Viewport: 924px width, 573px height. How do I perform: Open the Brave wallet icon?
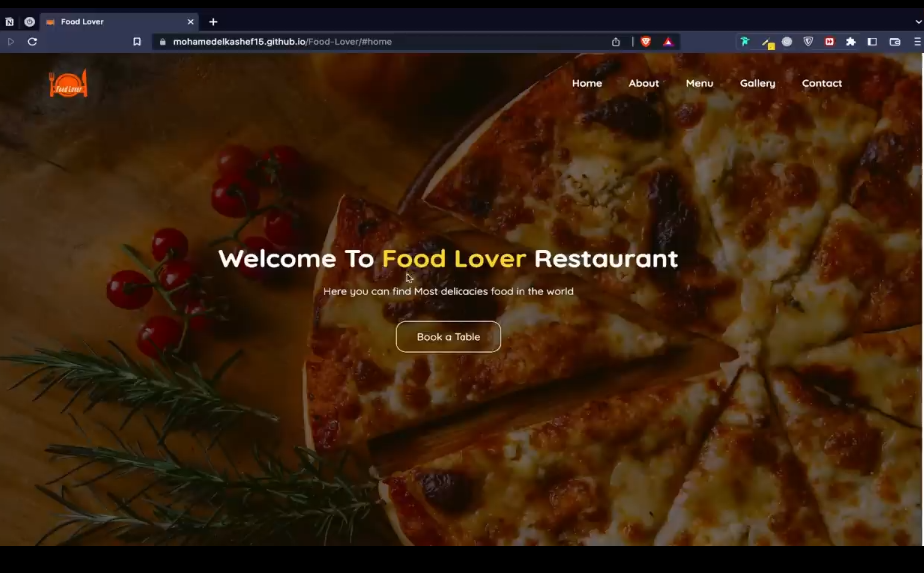click(895, 41)
